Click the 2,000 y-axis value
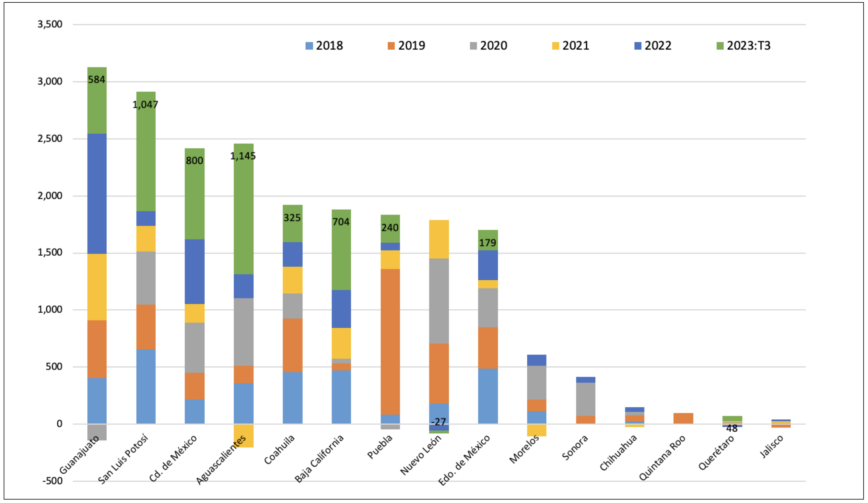Image resolution: width=868 pixels, height=503 pixels. pos(50,196)
